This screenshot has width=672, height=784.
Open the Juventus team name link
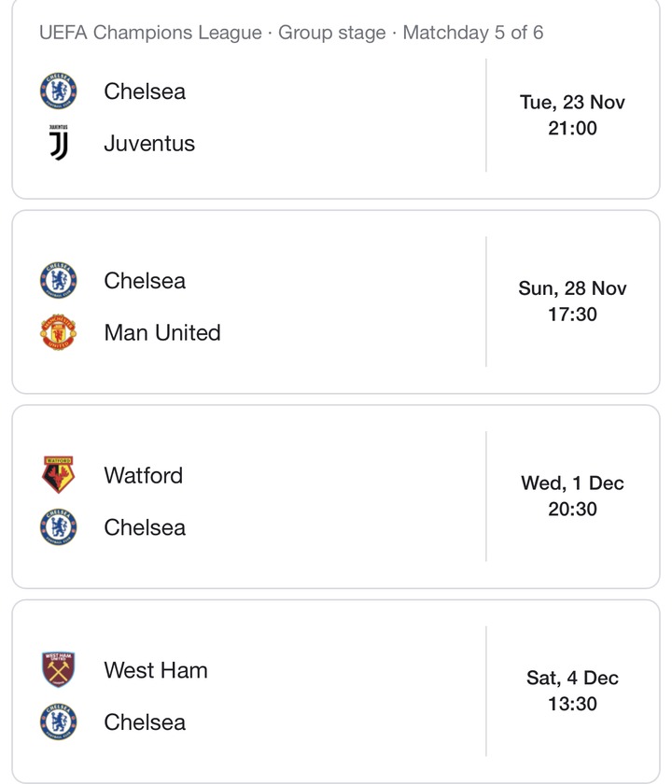point(149,143)
